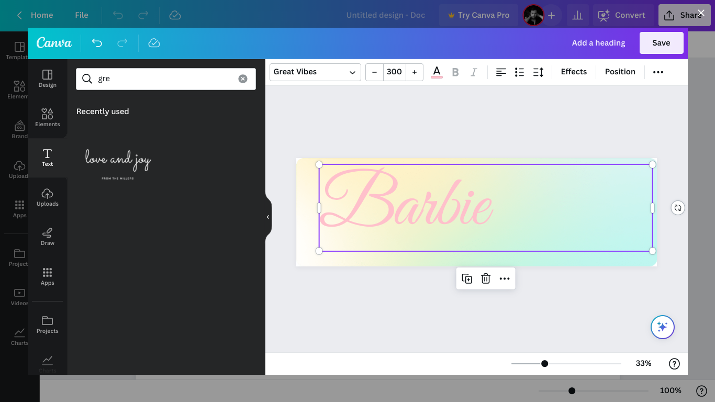715x402 pixels.
Task: Click the cloud save icon in the background header
Action: (175, 15)
